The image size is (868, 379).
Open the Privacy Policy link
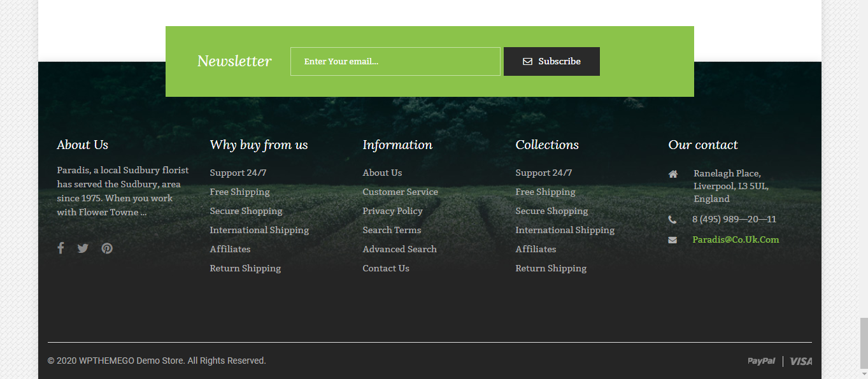(x=393, y=211)
